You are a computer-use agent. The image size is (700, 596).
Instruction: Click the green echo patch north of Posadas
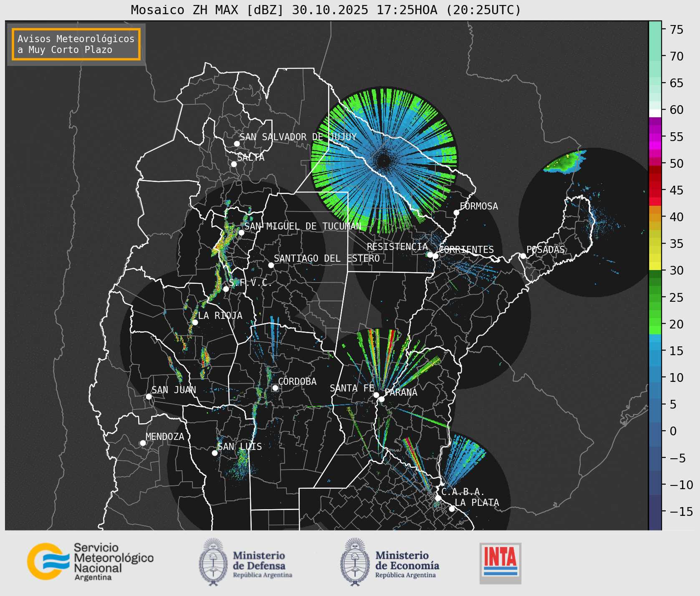coord(566,162)
